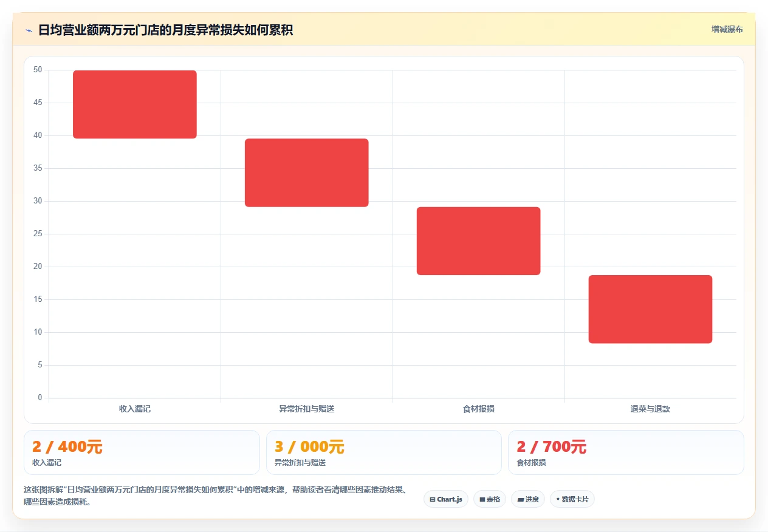Click the 异常折扣与赠送 caption in the second card

point(300,463)
